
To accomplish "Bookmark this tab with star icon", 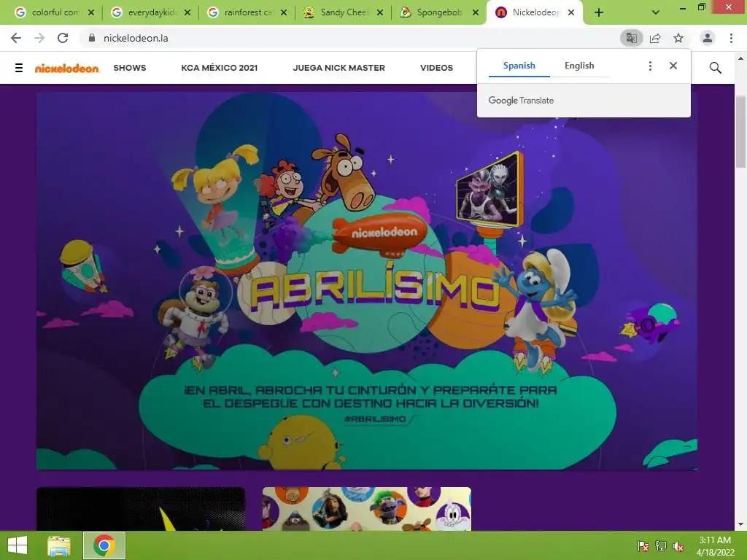I will (678, 38).
